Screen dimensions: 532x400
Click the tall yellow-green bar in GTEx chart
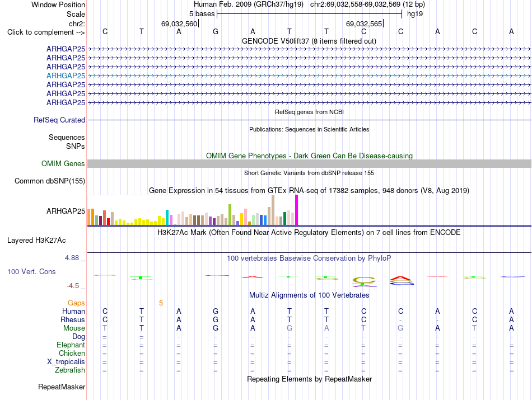(x=230, y=215)
